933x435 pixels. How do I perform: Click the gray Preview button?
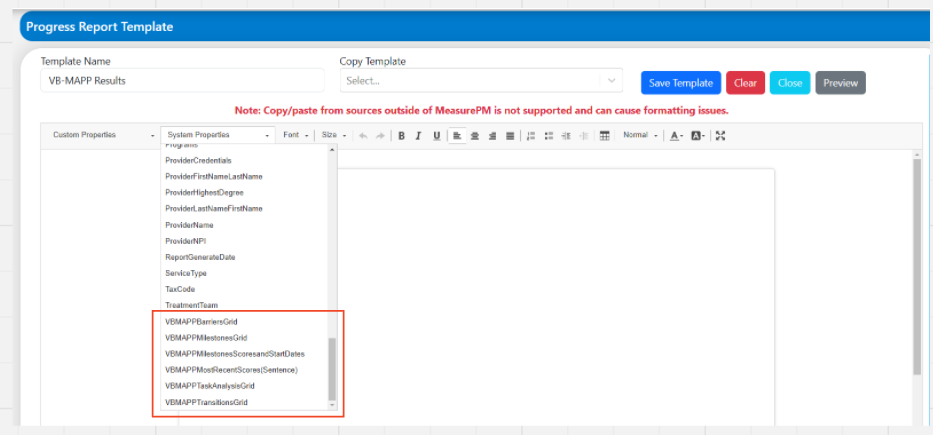(x=840, y=83)
